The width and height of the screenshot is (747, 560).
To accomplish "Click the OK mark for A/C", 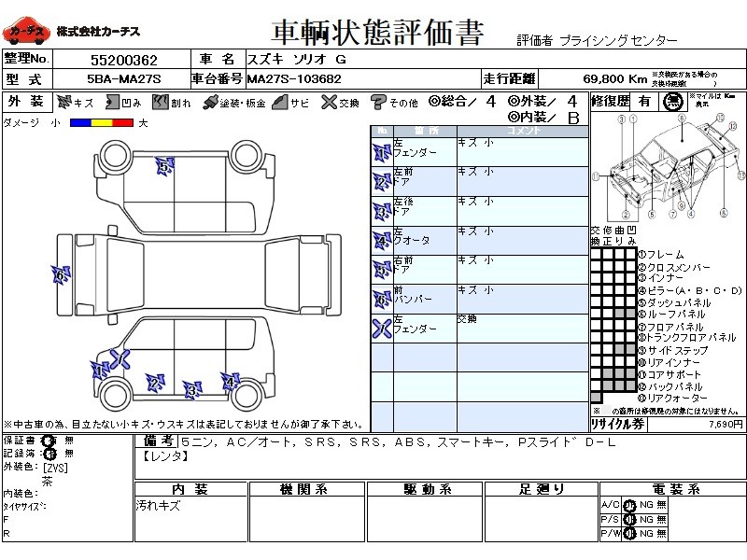I will click(x=629, y=505).
